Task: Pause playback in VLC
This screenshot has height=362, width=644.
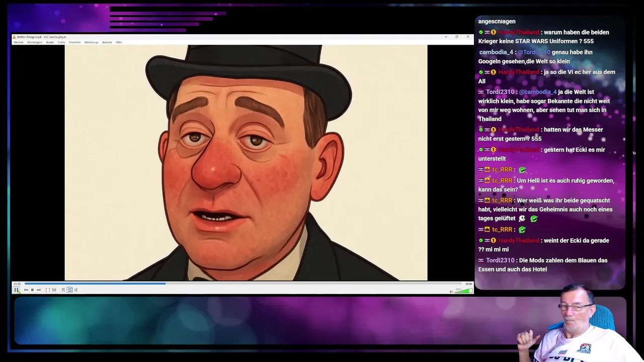Action: pos(16,290)
